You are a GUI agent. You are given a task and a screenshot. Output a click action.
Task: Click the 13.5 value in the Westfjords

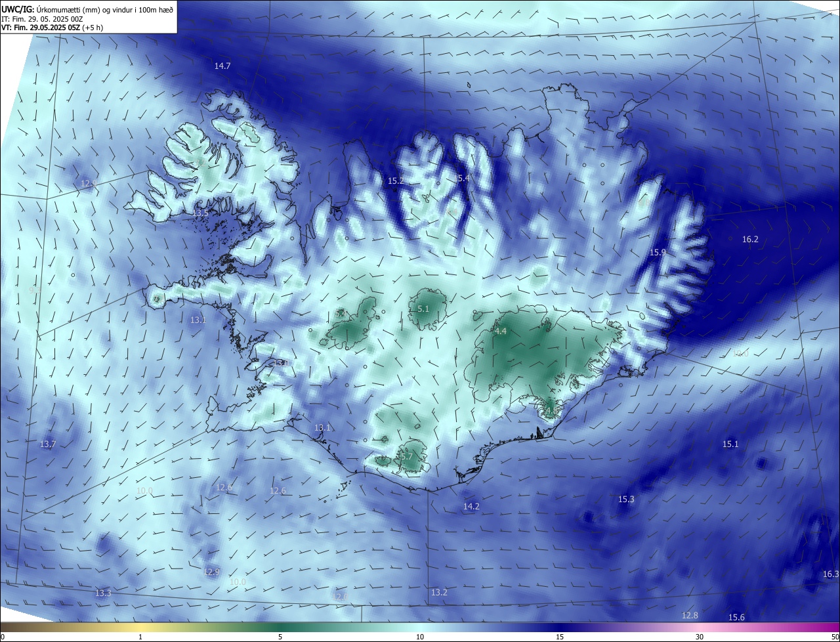pyautogui.click(x=200, y=213)
